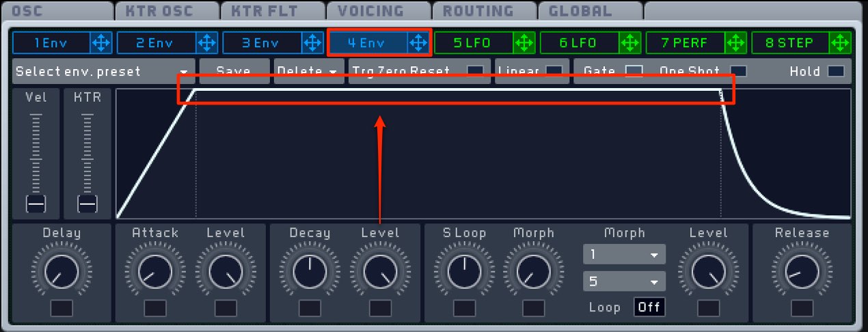The height and width of the screenshot is (332, 868).
Task: Toggle the Linear checkbox
Action: coord(554,71)
